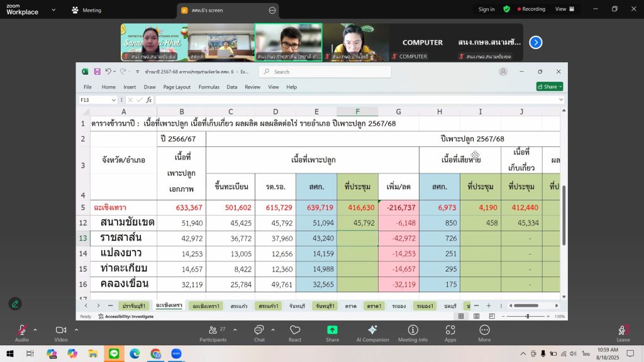The height and width of the screenshot is (362, 644).
Task: Click the Excel zoom level slider
Action: coord(527,316)
